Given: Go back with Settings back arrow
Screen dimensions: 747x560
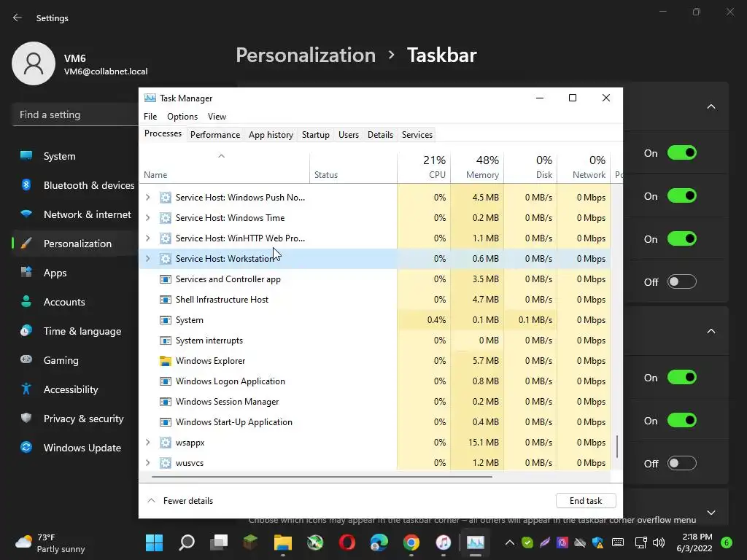Looking at the screenshot, I should (18, 18).
